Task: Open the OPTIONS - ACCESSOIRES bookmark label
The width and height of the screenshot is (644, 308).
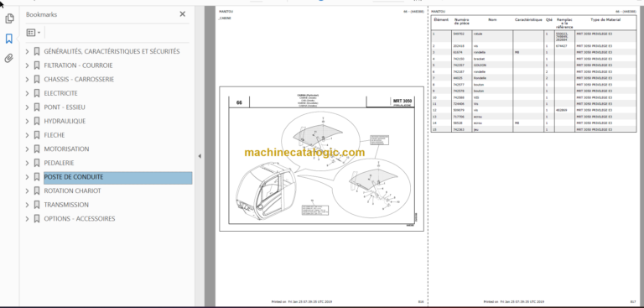Action: click(x=80, y=219)
